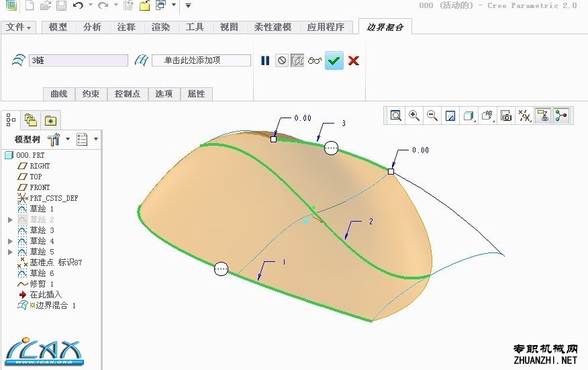Open the 渲染 ribbon tab
The image size is (588, 370).
[x=160, y=28]
